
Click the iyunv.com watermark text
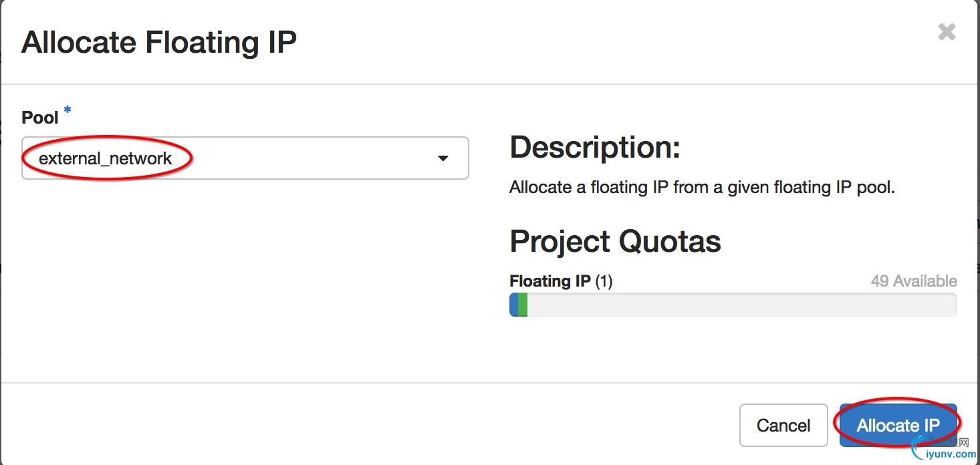[952, 455]
